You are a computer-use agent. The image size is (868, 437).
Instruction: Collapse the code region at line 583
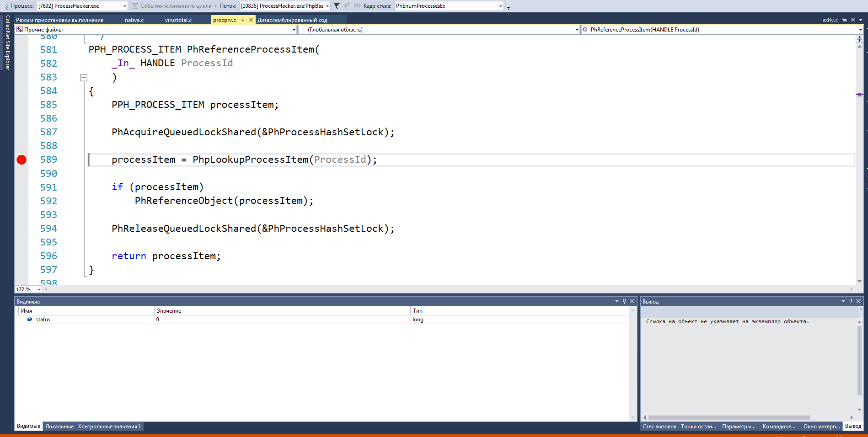click(x=83, y=78)
